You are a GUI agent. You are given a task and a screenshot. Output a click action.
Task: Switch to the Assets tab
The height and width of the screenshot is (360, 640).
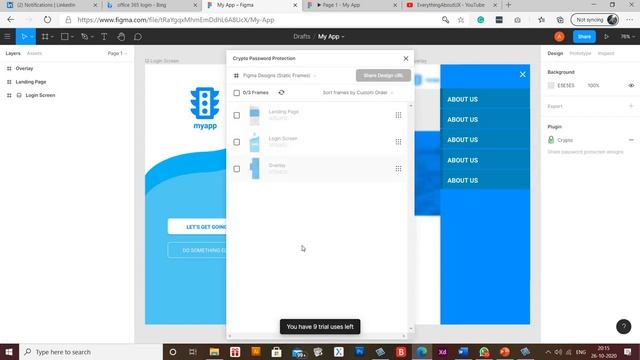coord(34,53)
